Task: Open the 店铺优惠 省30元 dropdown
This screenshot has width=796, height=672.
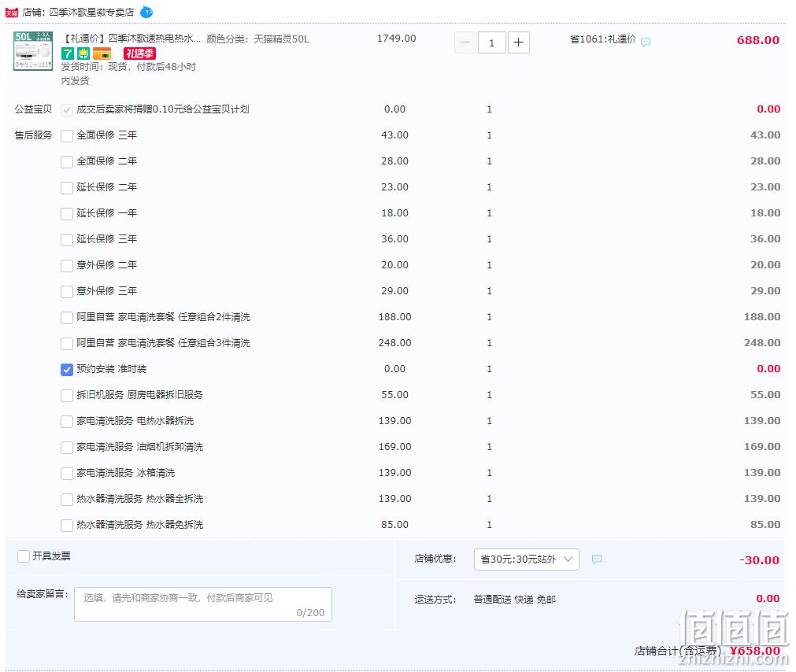Action: pyautogui.click(x=527, y=559)
